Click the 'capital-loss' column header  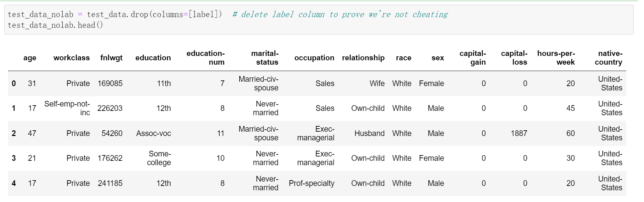514,58
